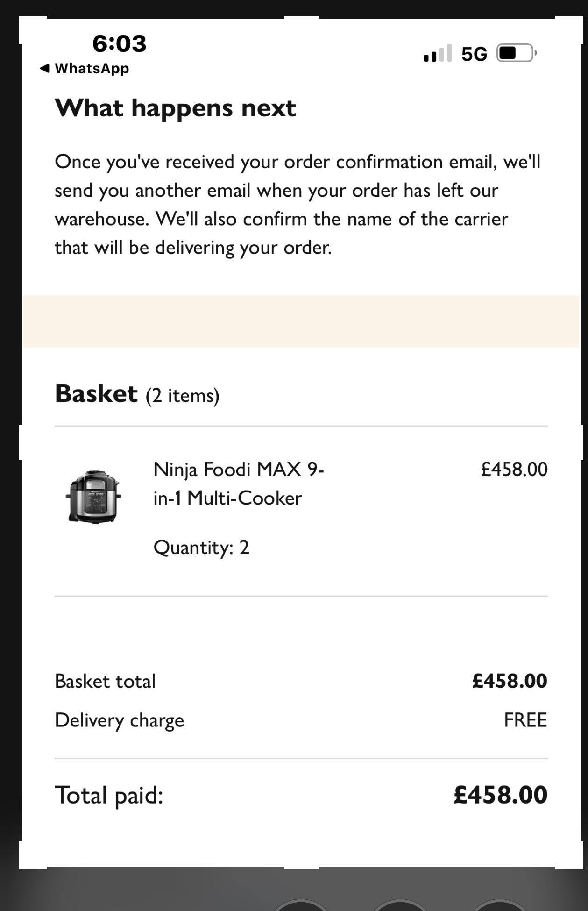Open the Ninja Foodi MAX Multi-Cooker product name
Viewport: 588px width, 911px height.
tap(238, 484)
